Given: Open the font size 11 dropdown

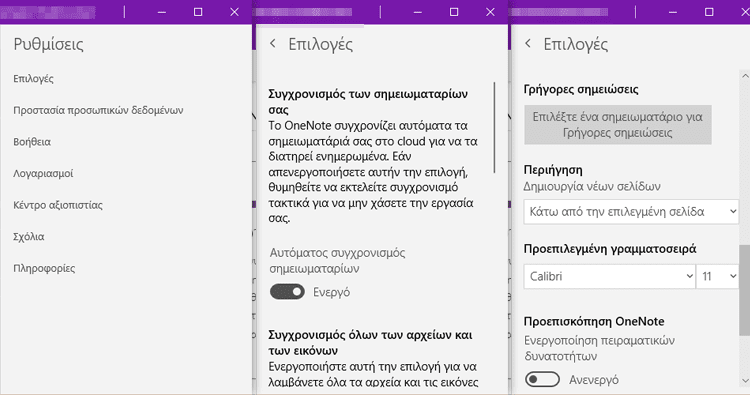Looking at the screenshot, I should (x=717, y=276).
